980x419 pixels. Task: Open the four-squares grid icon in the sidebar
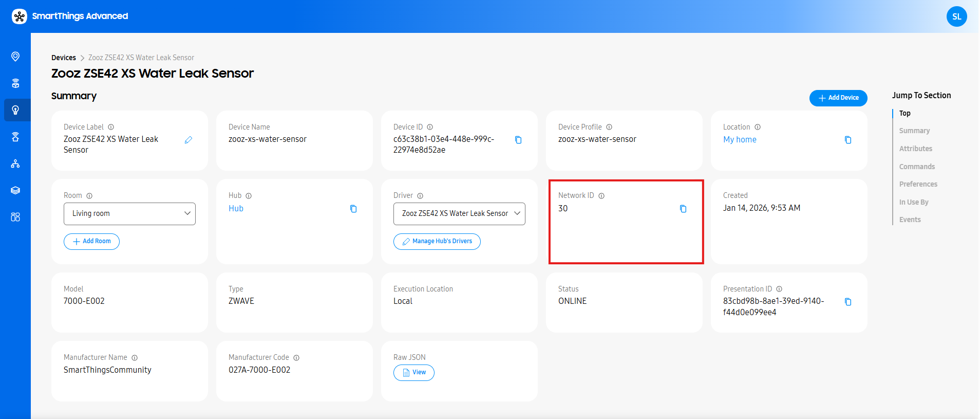15,217
